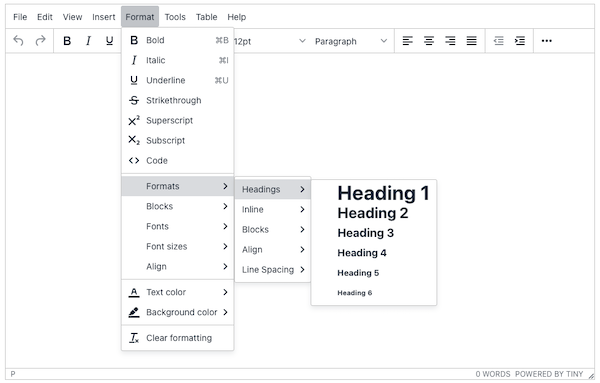Click the Undo arrow icon
The width and height of the screenshot is (600, 383).
coord(18,41)
